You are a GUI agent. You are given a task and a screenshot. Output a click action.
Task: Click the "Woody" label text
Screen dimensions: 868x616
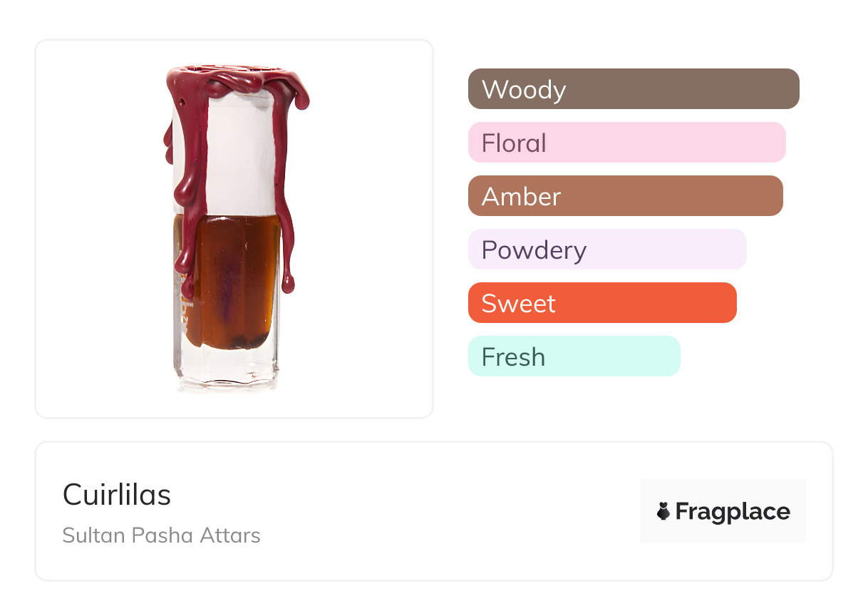click(x=524, y=90)
